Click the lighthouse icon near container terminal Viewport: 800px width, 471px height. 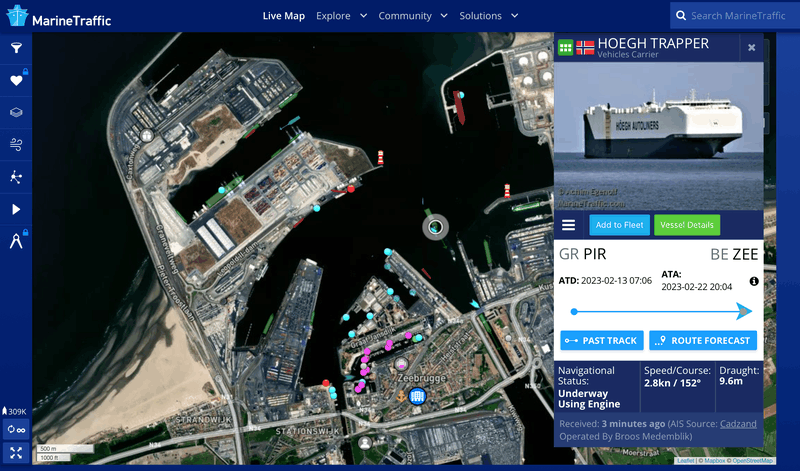380,157
